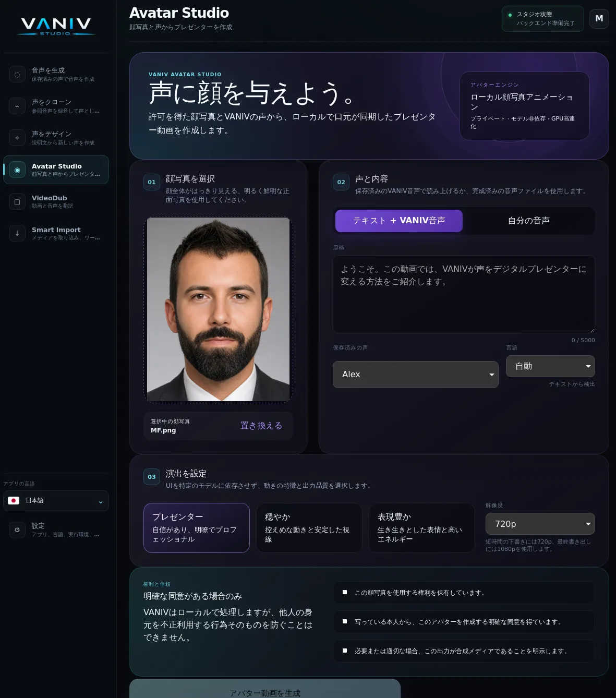
Task: Click the 解像度 label
Action: pyautogui.click(x=494, y=506)
